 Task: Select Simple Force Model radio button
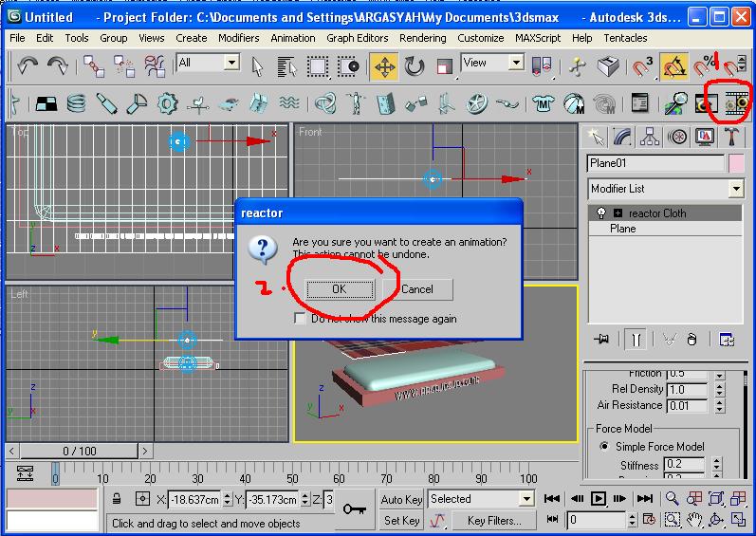(603, 446)
